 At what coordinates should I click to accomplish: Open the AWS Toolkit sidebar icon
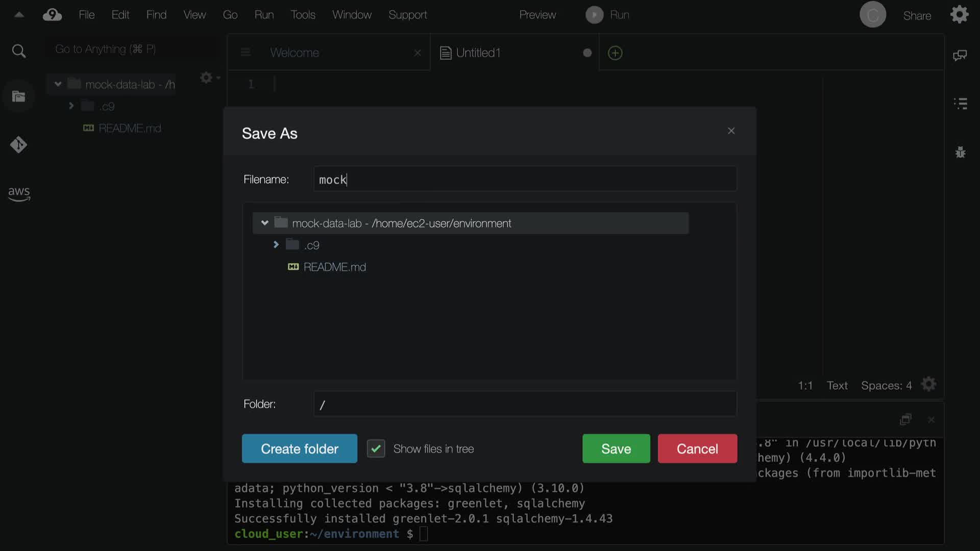tap(19, 193)
